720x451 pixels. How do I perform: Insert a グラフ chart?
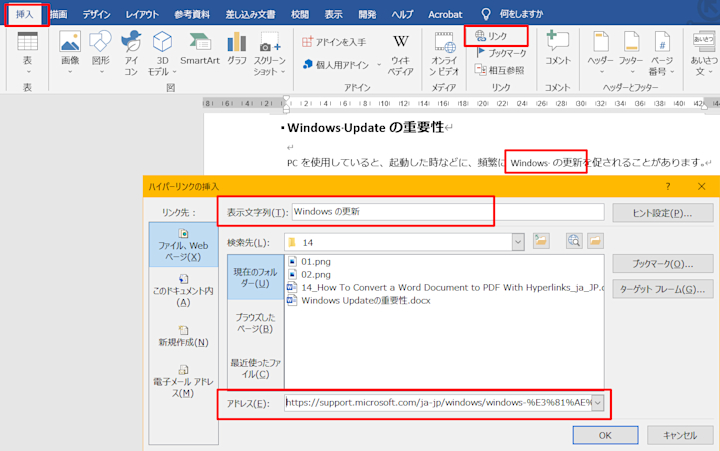click(x=237, y=48)
